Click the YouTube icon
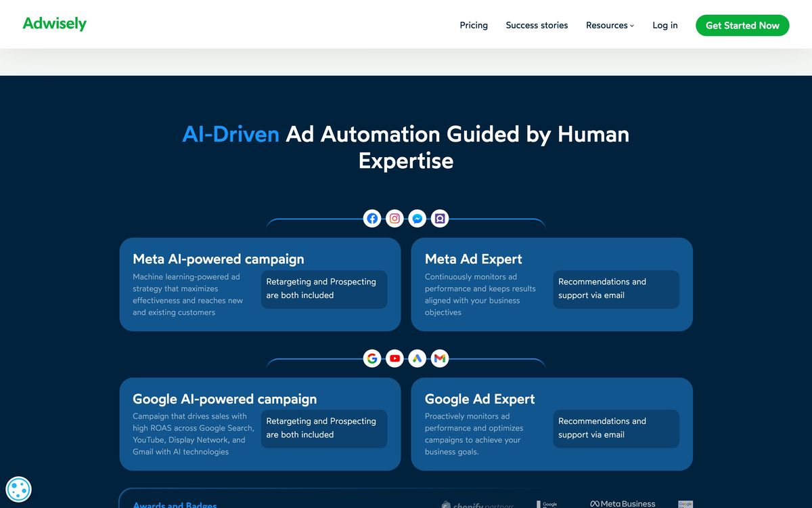The image size is (812, 508). (x=395, y=358)
